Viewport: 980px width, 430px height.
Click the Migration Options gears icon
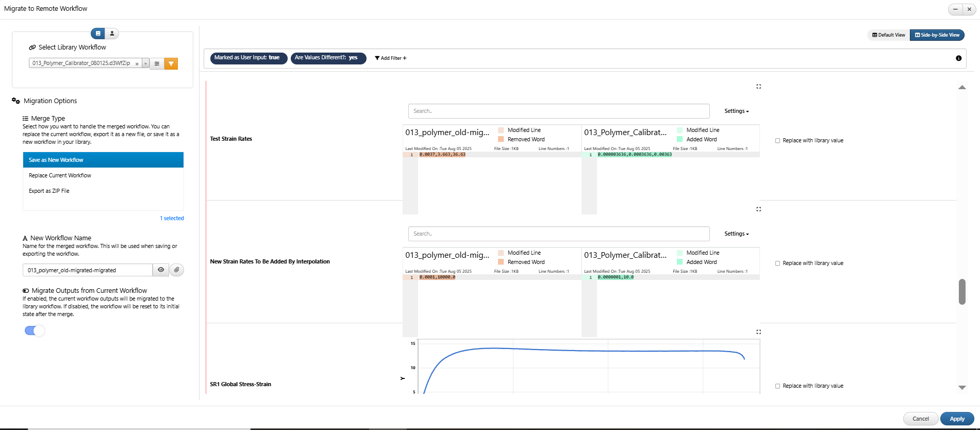[x=16, y=101]
